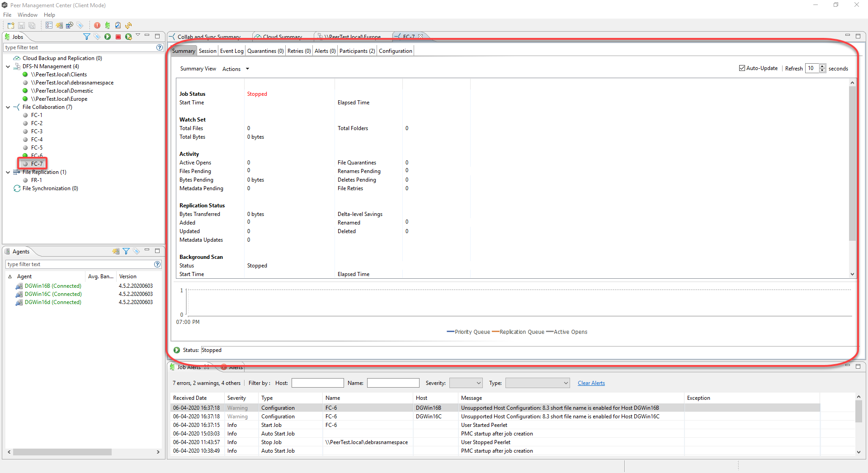Image resolution: width=868 pixels, height=473 pixels.
Task: Filter agents using the funnel icon in Agents panel
Action: coord(126,251)
